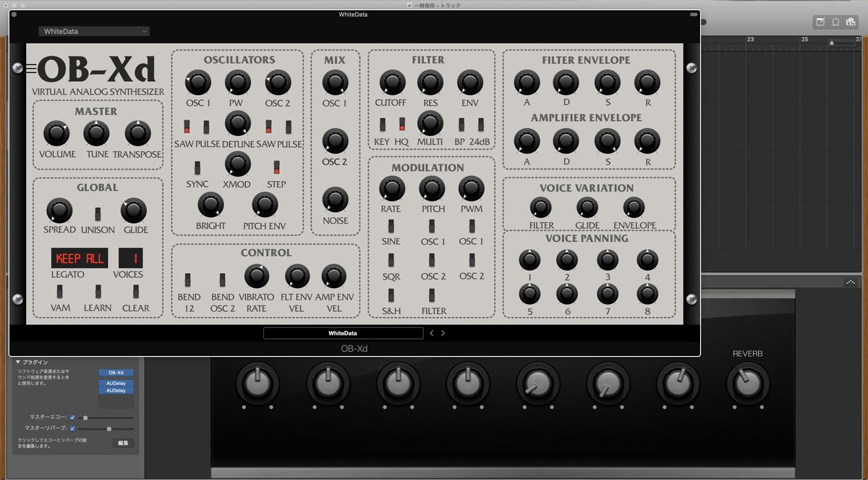Click the voice panning knob 5
Image resolution: width=868 pixels, height=480 pixels.
(x=529, y=294)
